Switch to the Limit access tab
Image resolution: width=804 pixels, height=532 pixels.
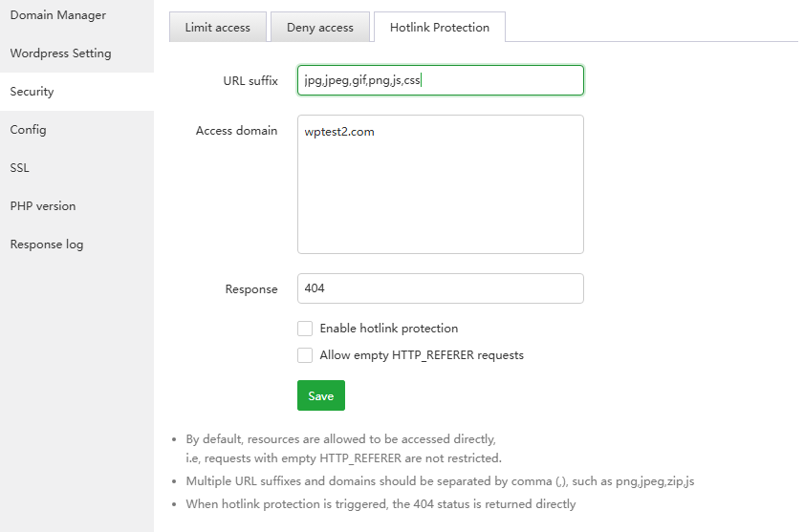click(x=217, y=28)
